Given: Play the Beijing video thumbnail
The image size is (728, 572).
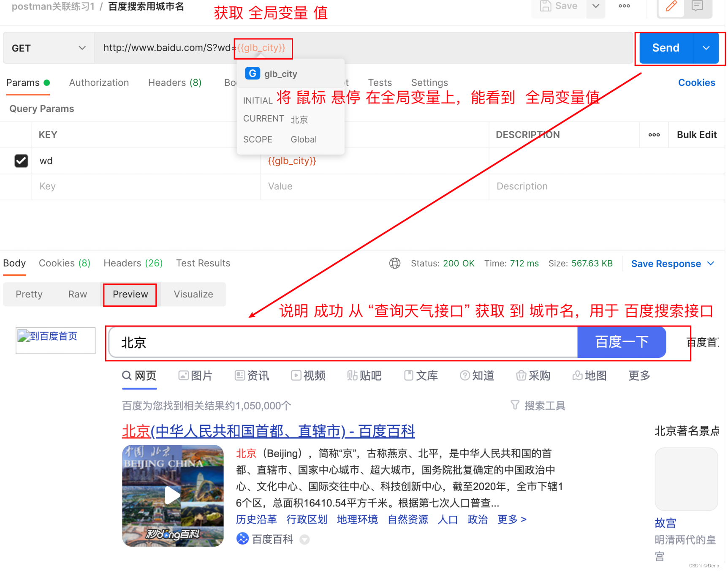Looking at the screenshot, I should (172, 496).
